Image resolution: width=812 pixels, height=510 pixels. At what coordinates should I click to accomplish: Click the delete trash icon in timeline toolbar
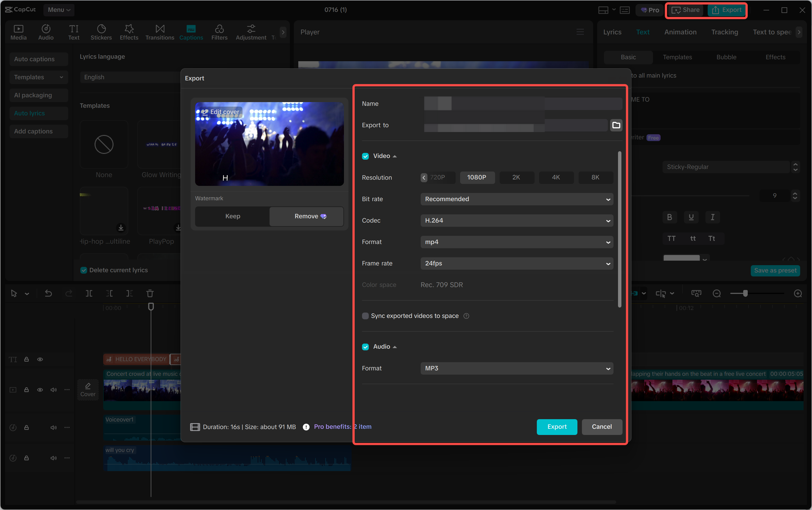point(150,293)
